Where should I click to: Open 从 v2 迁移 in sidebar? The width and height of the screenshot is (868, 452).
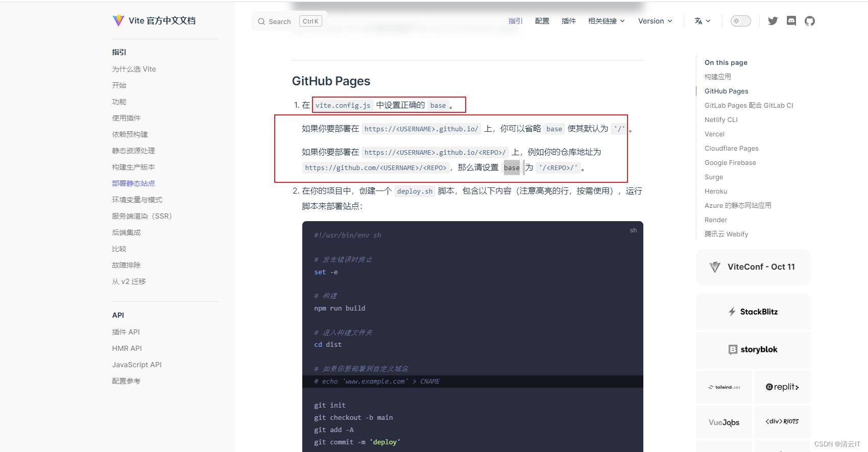point(129,281)
